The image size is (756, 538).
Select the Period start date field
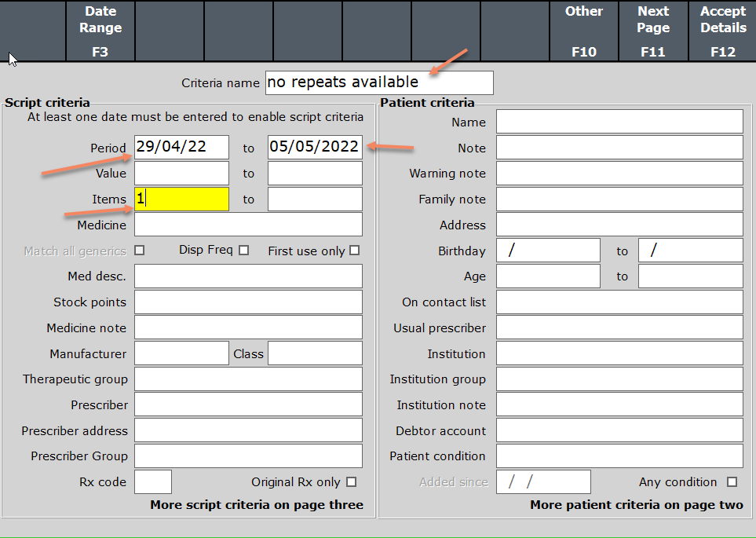point(181,148)
